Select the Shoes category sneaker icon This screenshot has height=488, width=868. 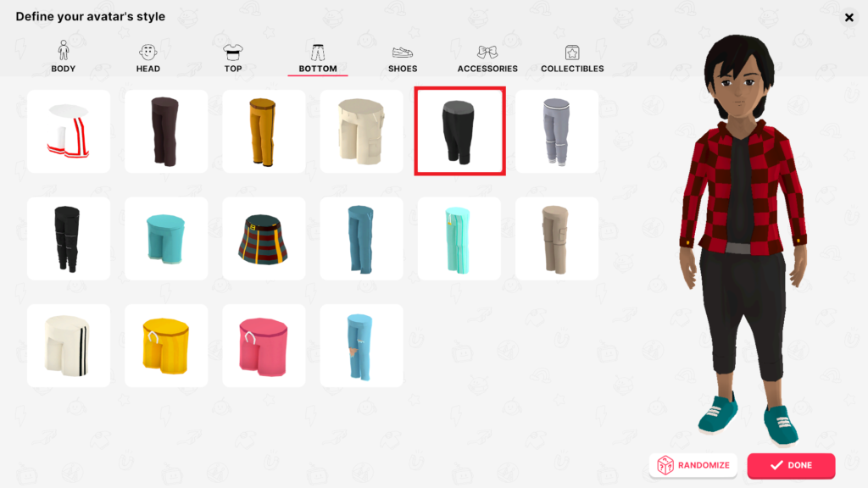pyautogui.click(x=403, y=53)
